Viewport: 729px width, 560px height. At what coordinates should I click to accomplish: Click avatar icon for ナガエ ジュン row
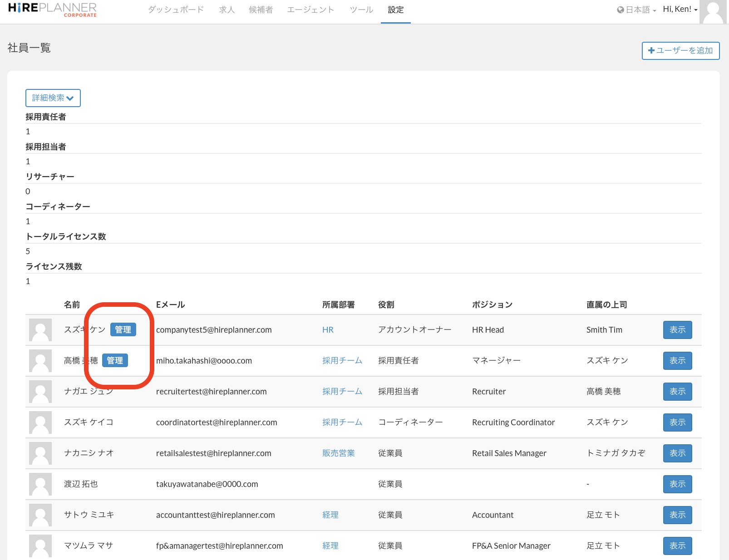tap(40, 392)
